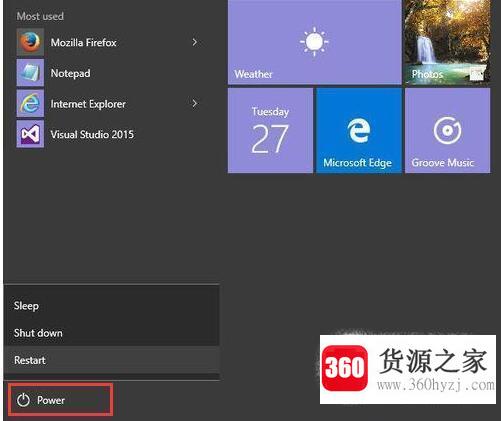Screen dimensions: 501x421
Task: Click the Power label text
Action: (x=51, y=400)
